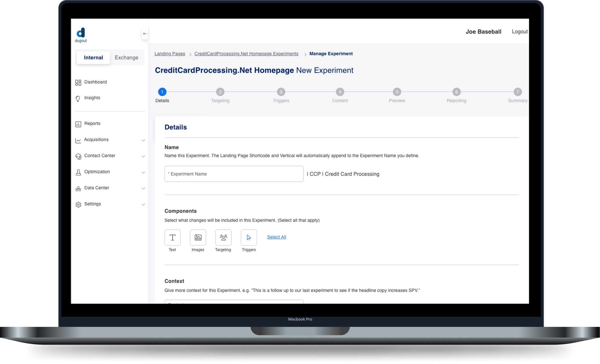Click the Contact Center headset icon
Screen dimensions: 600x364
(78, 156)
